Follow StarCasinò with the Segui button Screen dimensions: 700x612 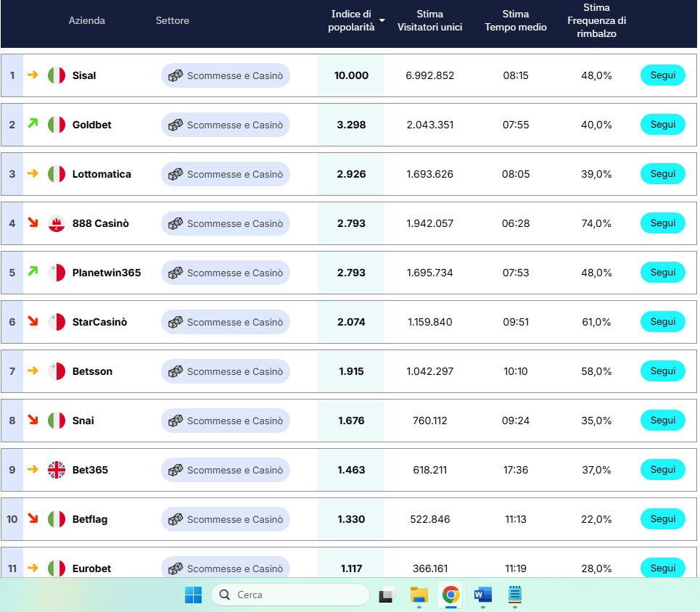pos(663,322)
